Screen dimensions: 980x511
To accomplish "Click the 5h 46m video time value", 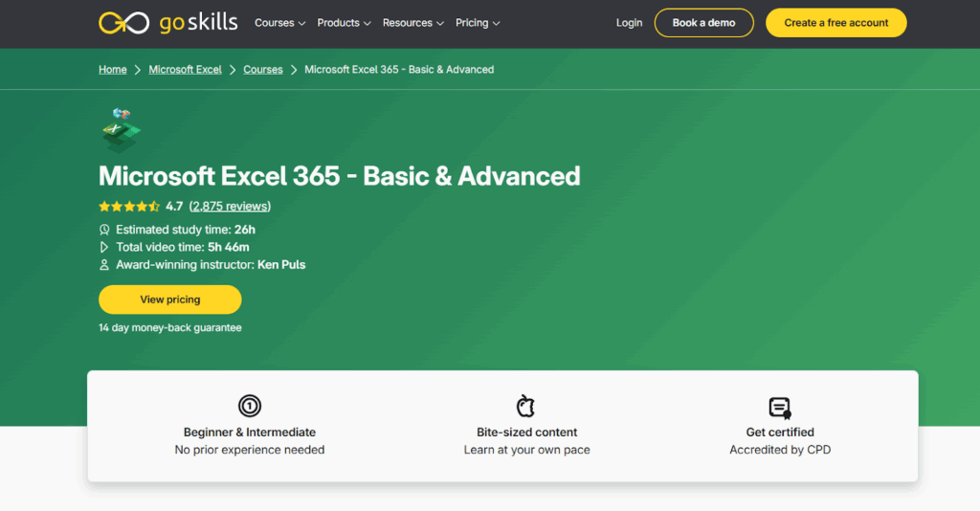I will tap(229, 248).
